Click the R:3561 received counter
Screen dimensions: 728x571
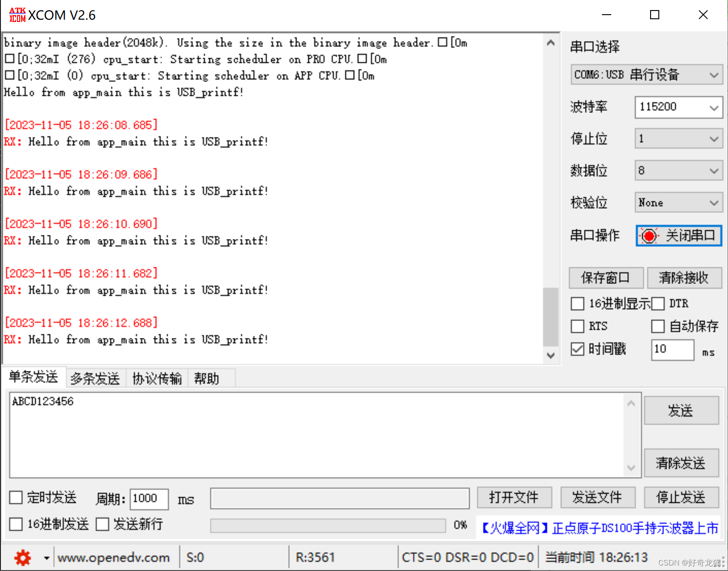(x=315, y=558)
